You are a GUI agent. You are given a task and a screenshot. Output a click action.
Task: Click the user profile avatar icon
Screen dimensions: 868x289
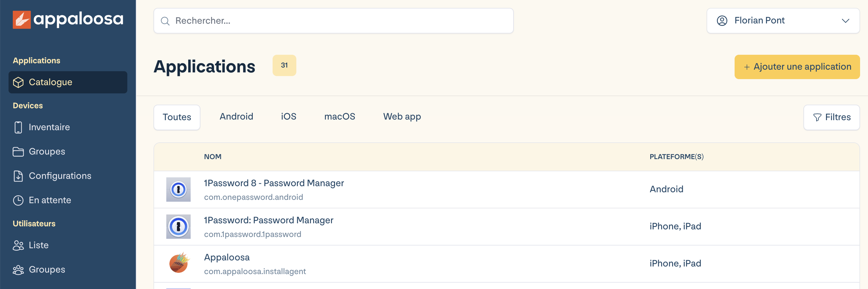(x=722, y=21)
